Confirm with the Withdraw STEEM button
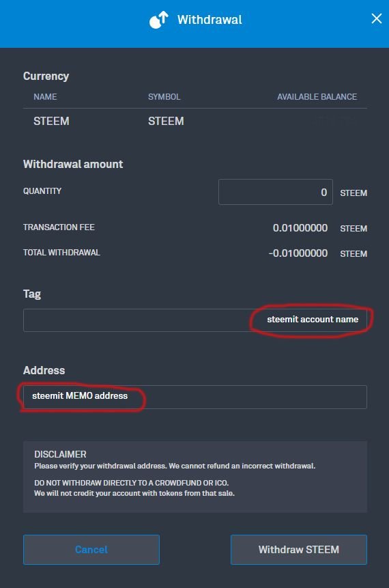 [x=299, y=549]
